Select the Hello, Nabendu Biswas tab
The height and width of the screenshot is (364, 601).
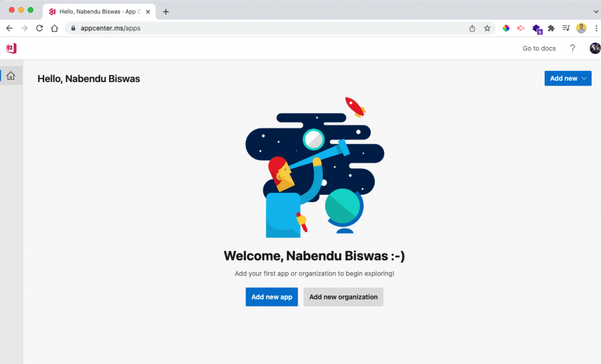pyautogui.click(x=99, y=12)
